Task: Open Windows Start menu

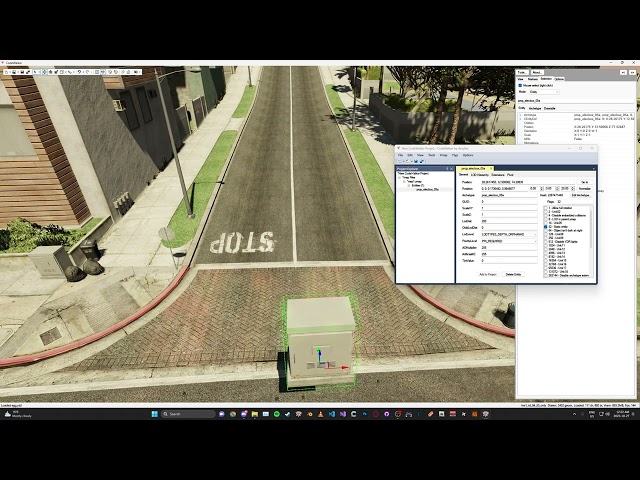Action: [x=155, y=414]
